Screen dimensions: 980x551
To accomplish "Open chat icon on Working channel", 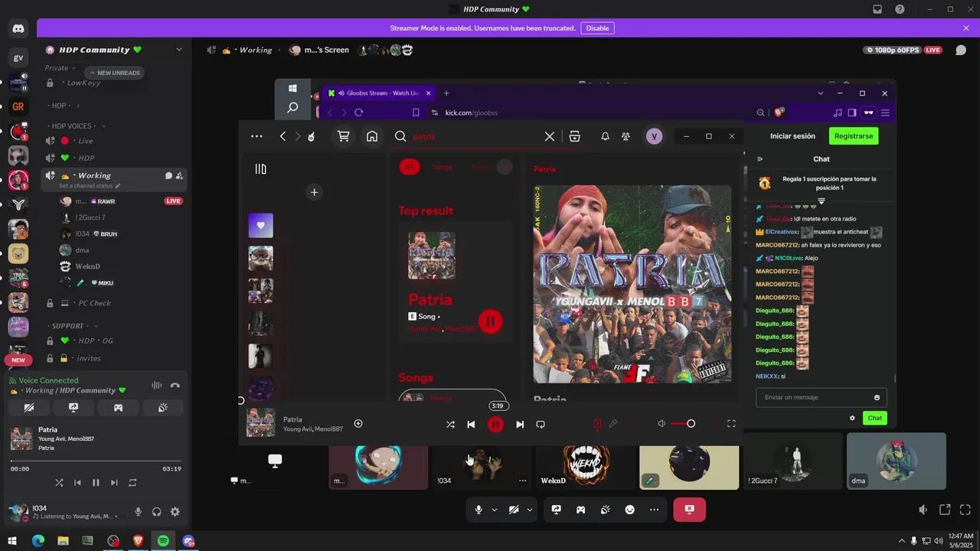I will tap(168, 176).
